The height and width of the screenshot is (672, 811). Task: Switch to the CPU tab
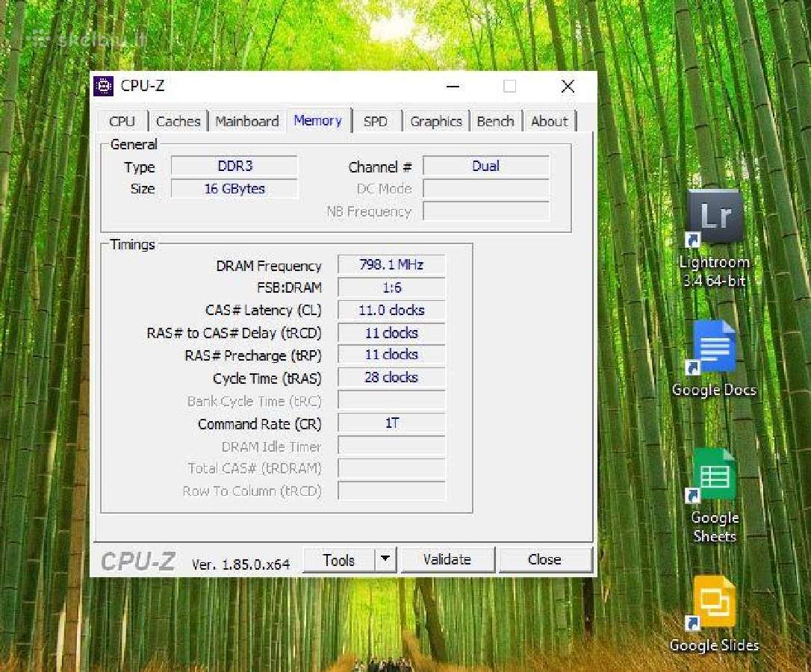[x=122, y=122]
